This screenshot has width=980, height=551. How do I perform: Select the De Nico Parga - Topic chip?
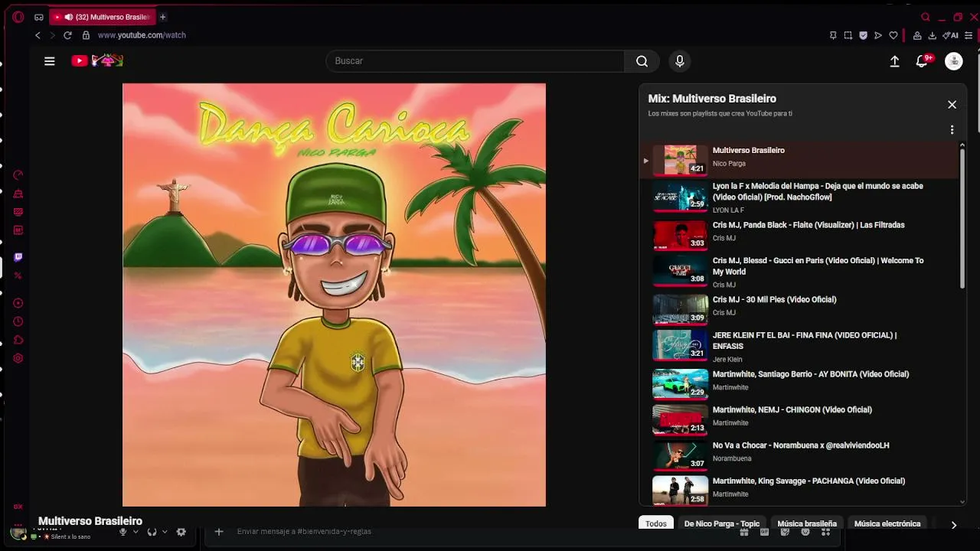click(722, 524)
